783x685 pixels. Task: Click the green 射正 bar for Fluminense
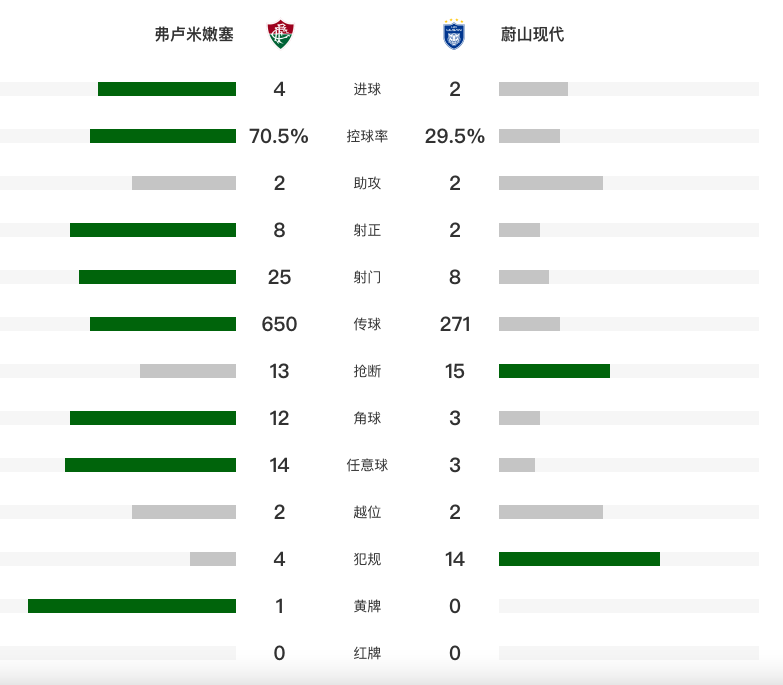coord(153,230)
